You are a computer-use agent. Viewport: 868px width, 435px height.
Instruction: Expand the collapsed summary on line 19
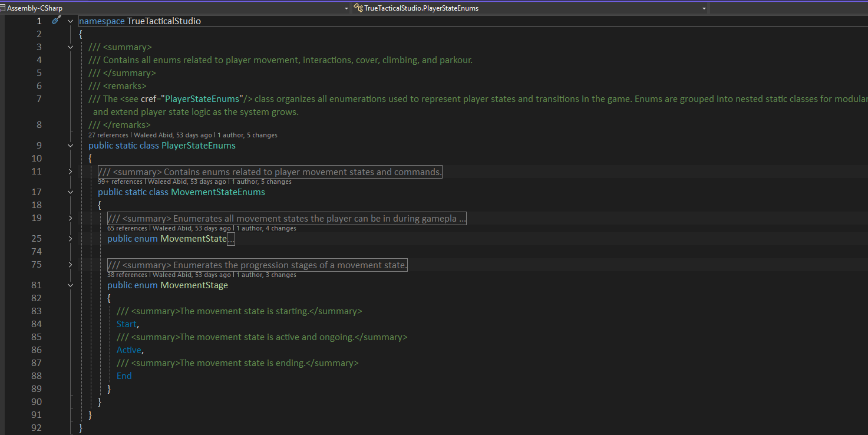71,218
